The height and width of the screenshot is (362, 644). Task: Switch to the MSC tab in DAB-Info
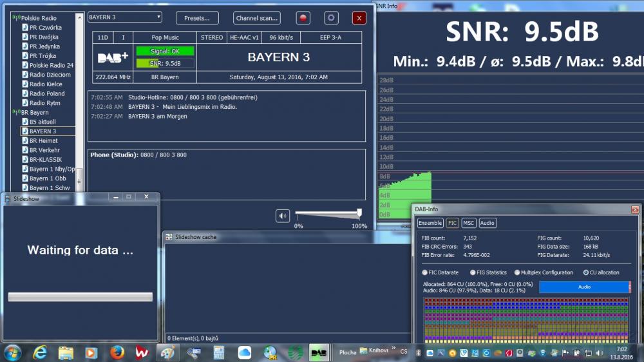coord(468,223)
